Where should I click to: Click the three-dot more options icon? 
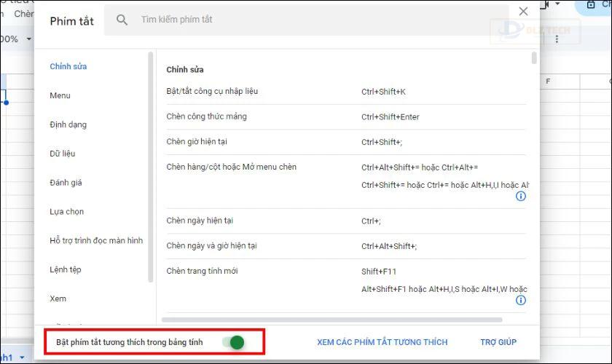(557, 39)
